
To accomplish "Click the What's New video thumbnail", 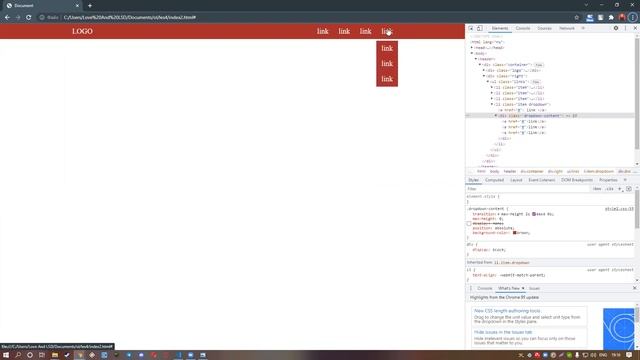I will tap(619, 329).
